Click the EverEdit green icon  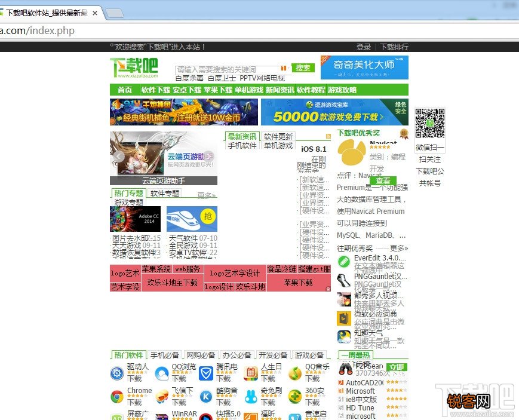coord(344,262)
